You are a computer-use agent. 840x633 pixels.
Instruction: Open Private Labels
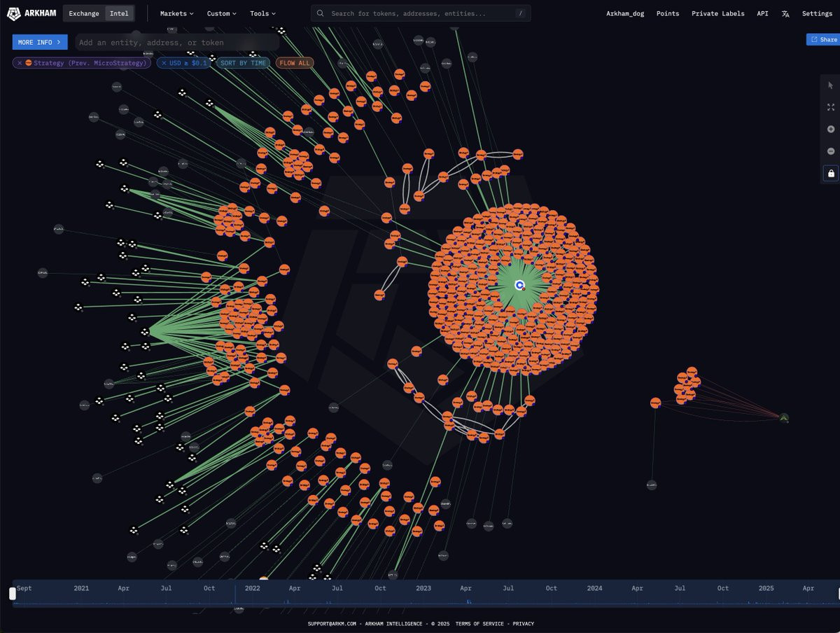coord(718,13)
